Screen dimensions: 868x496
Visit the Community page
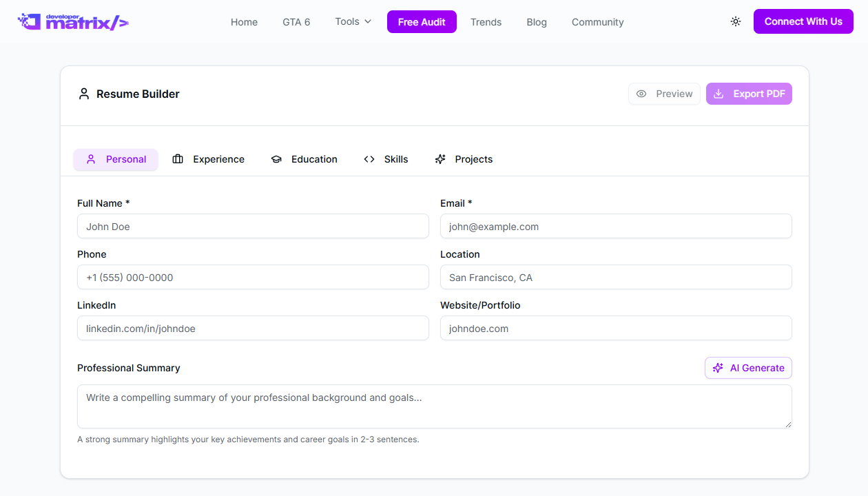[597, 22]
